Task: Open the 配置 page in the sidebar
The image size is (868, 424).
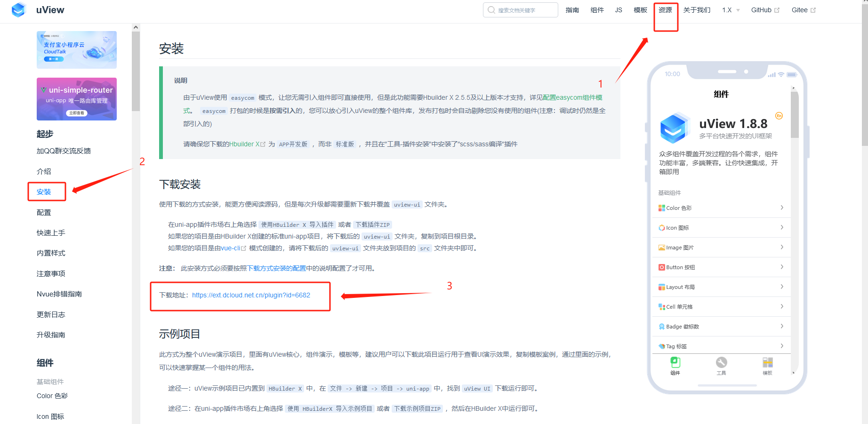Action: [x=44, y=213]
